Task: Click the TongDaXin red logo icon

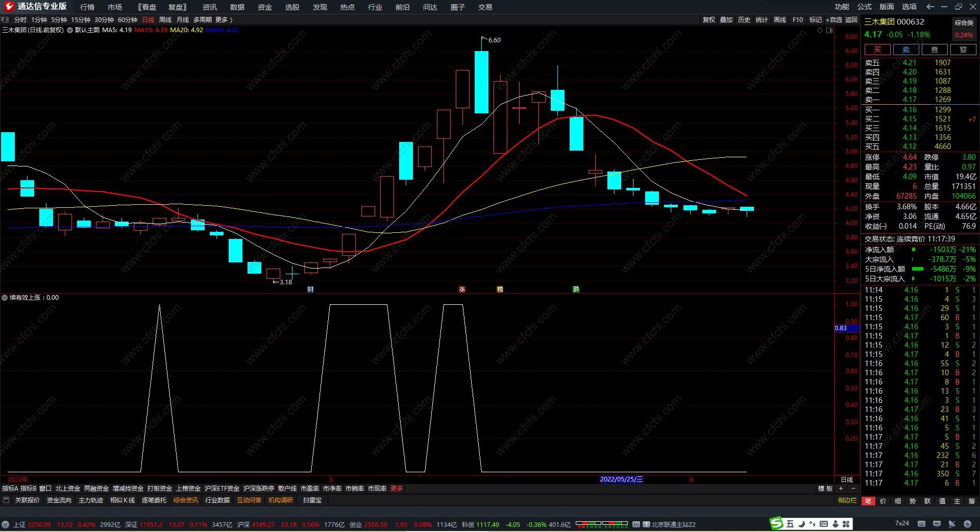Action: pos(9,7)
